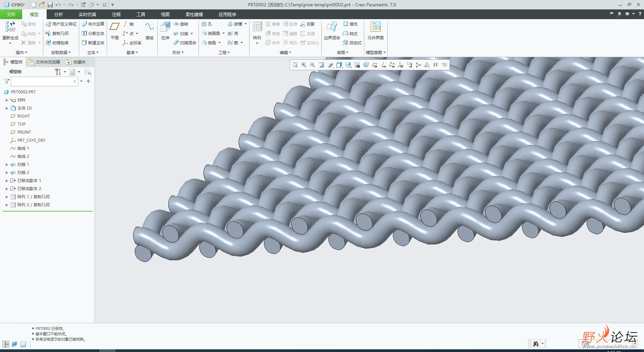This screenshot has width=644, height=352.
Task: Click Zoom In in graphics toolbar
Action: click(304, 65)
